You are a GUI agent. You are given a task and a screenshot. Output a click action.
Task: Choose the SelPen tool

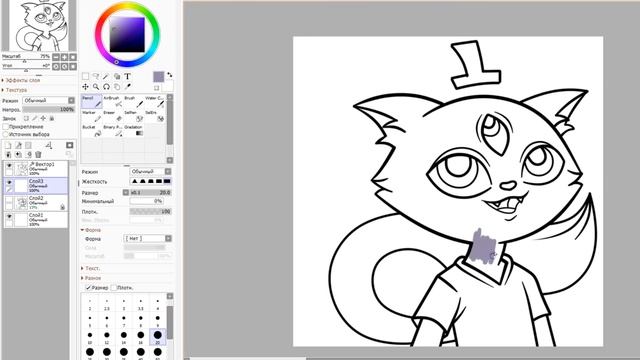134,116
